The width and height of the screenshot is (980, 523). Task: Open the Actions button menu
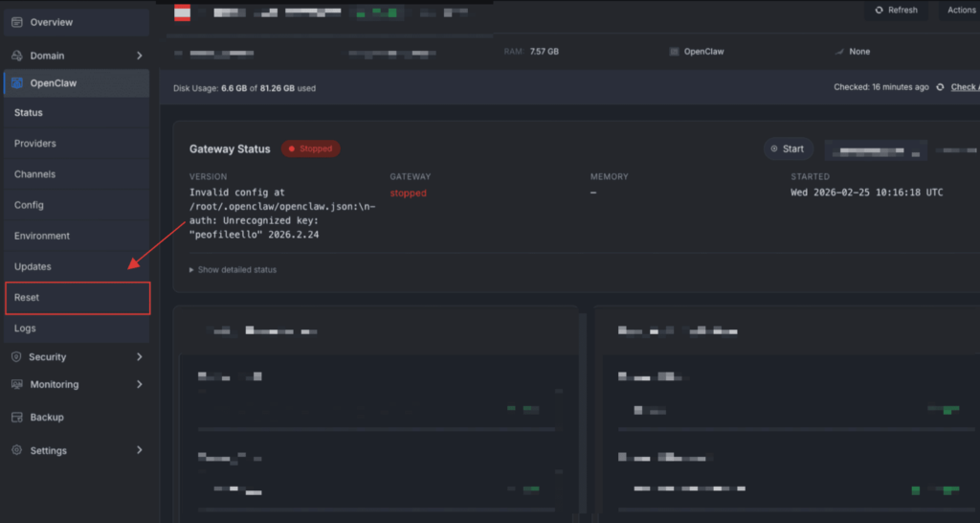(960, 10)
